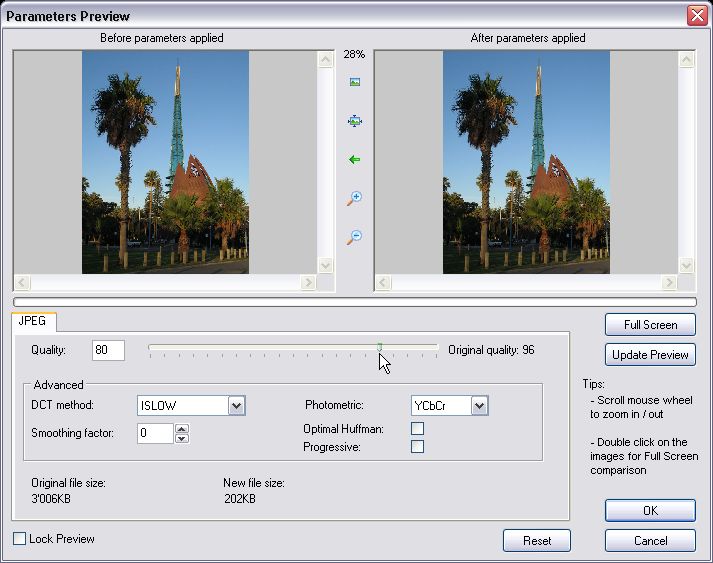Click the Quality slider handle
The width and height of the screenshot is (713, 563).
point(380,347)
